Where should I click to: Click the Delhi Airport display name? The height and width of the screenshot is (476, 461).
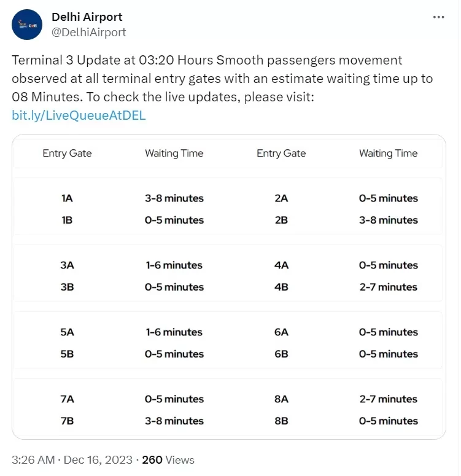(x=87, y=17)
